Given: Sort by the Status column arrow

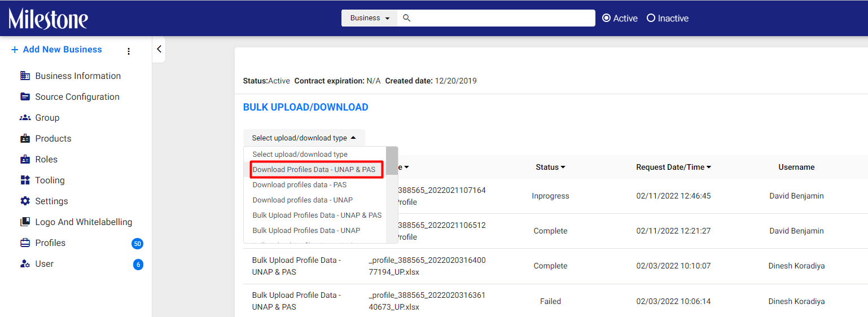Looking at the screenshot, I should [563, 168].
